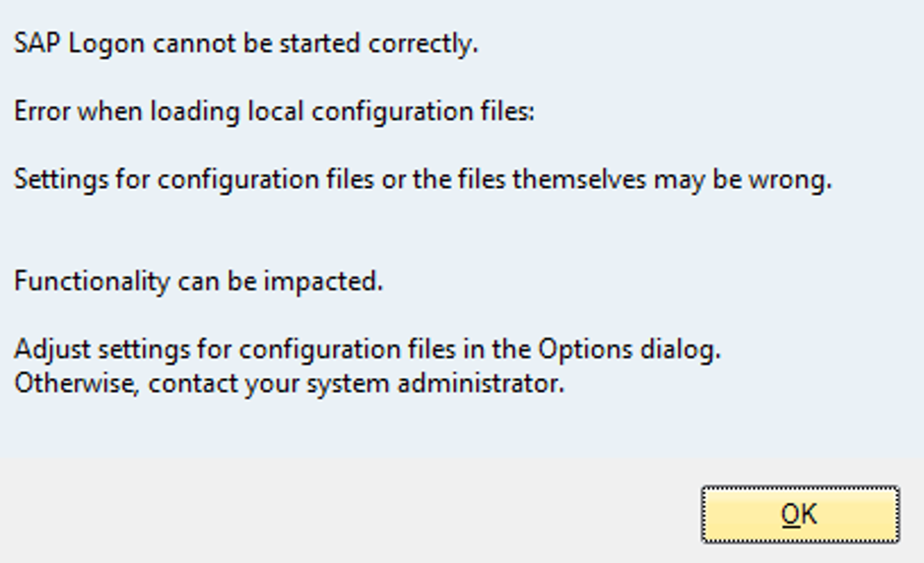Click the words 'local configuration files:' in the second line
Image resolution: width=924 pixels, height=563 pixels.
(x=391, y=111)
